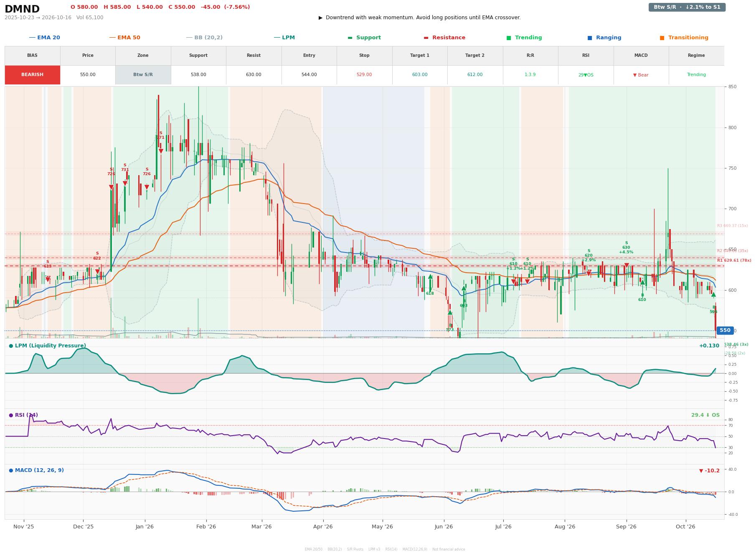
Task: Click the Btw S/R status badge at top right
Action: [x=687, y=7]
